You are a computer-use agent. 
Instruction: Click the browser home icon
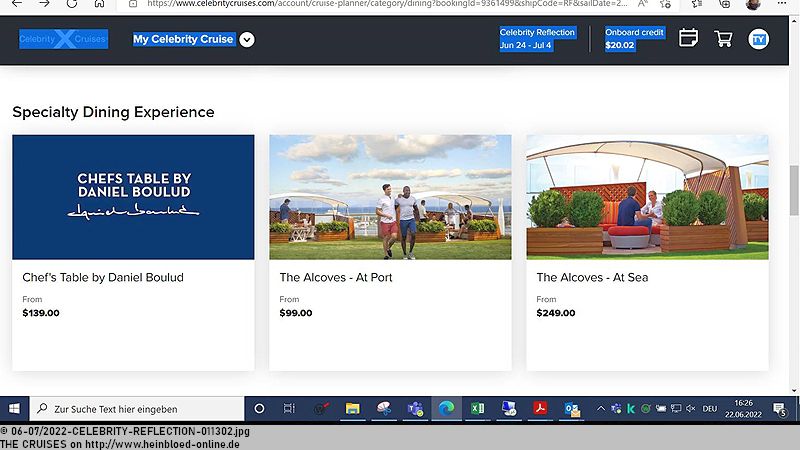pyautogui.click(x=99, y=4)
